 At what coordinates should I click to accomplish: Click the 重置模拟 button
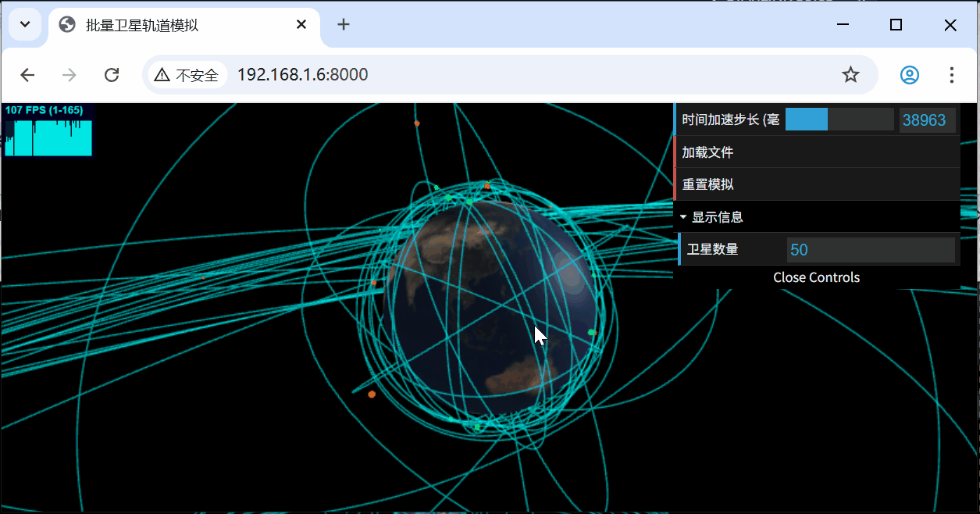point(817,184)
